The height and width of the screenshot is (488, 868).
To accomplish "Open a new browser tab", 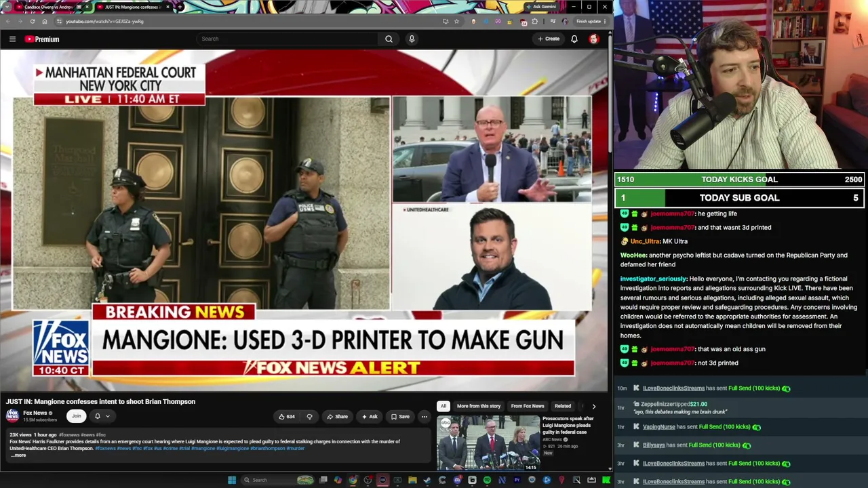I will [x=180, y=7].
